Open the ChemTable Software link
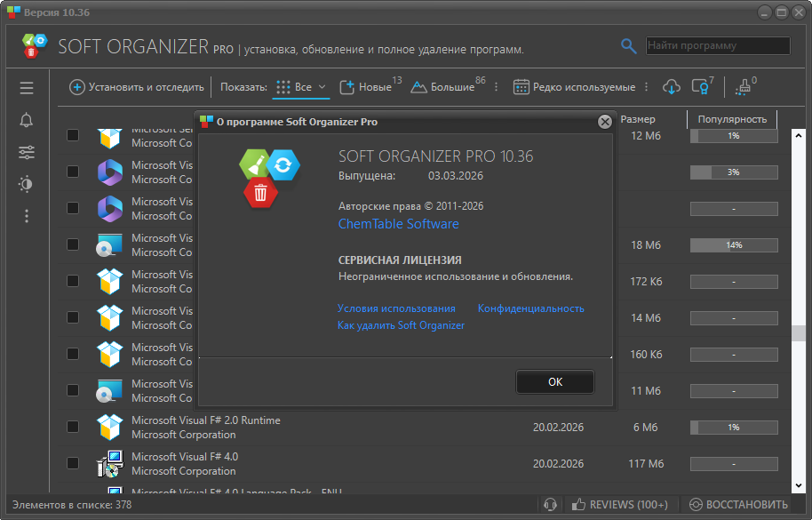Screen dimensions: 812x520 coord(398,224)
